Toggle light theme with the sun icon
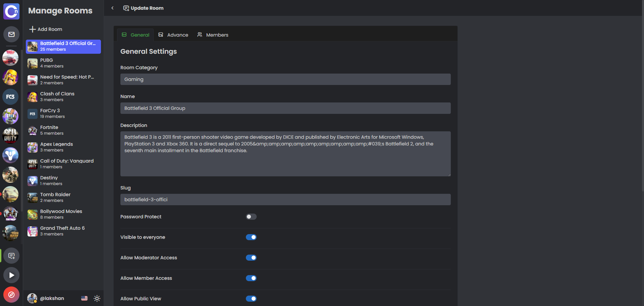 pos(97,298)
